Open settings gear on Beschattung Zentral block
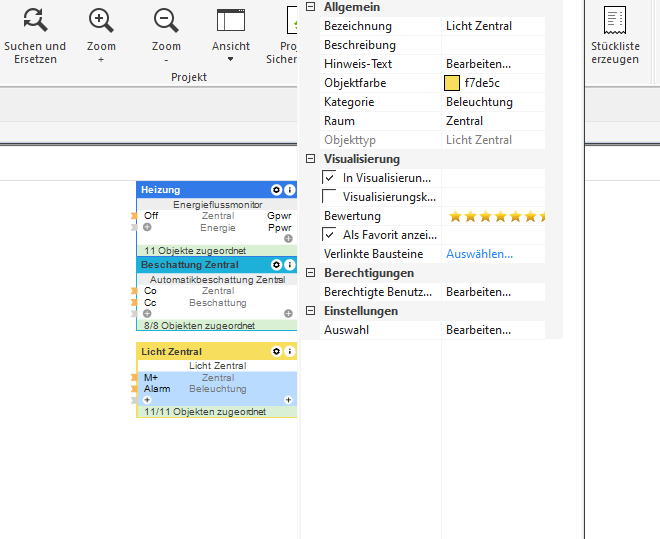 [x=277, y=265]
